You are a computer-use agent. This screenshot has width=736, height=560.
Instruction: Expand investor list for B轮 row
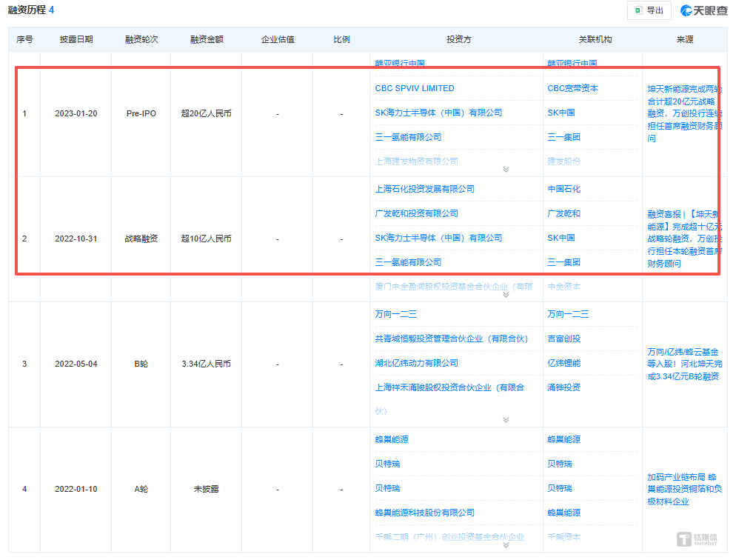point(506,420)
